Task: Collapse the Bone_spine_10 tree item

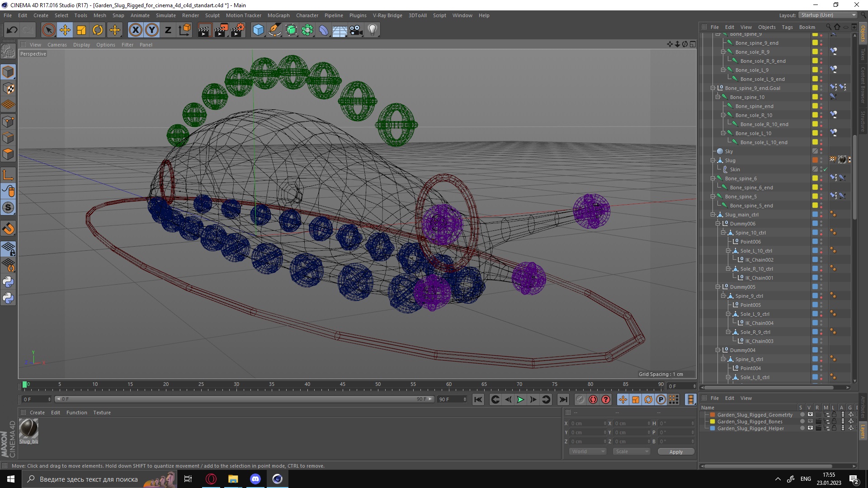Action: tap(718, 97)
